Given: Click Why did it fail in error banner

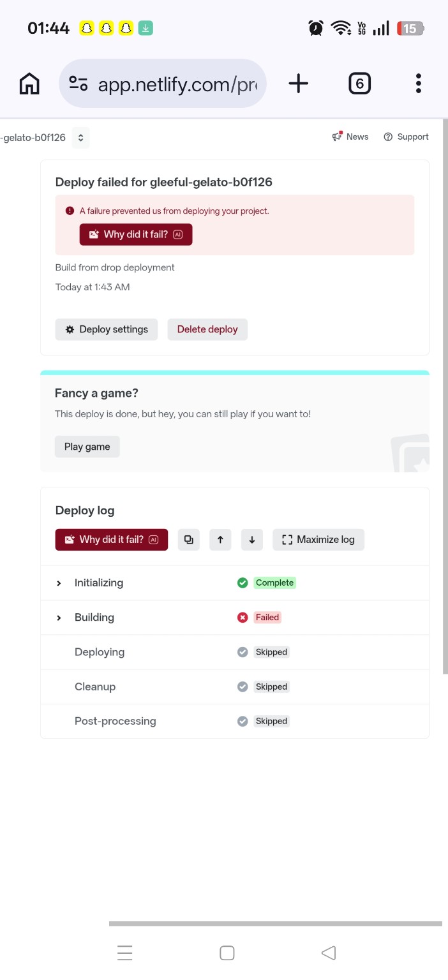Looking at the screenshot, I should point(136,234).
